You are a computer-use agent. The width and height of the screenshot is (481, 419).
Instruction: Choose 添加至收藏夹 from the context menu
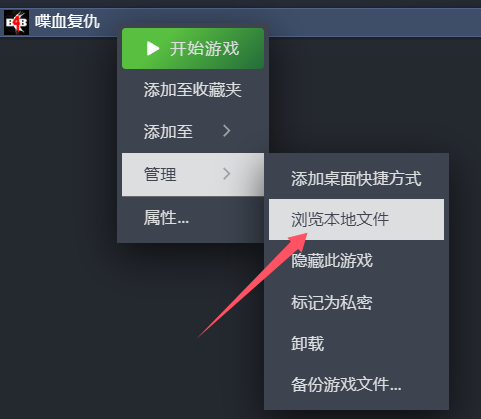point(193,90)
